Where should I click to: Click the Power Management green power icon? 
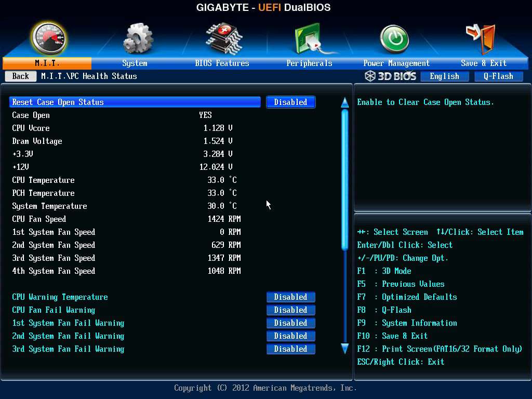395,39
